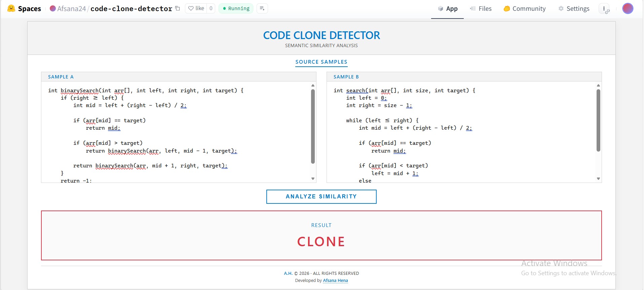Click the SAMPLE B label
The image size is (644, 290).
(346, 77)
